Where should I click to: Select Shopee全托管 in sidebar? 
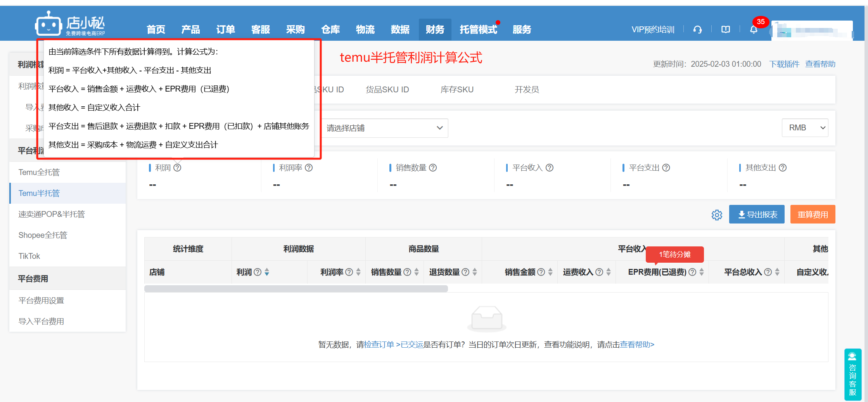pyautogui.click(x=67, y=235)
